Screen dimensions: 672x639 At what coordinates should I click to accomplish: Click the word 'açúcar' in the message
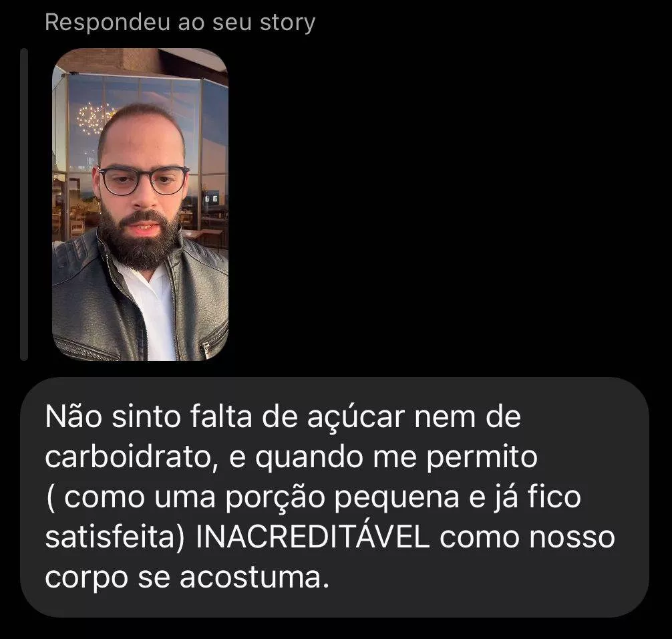click(356, 417)
